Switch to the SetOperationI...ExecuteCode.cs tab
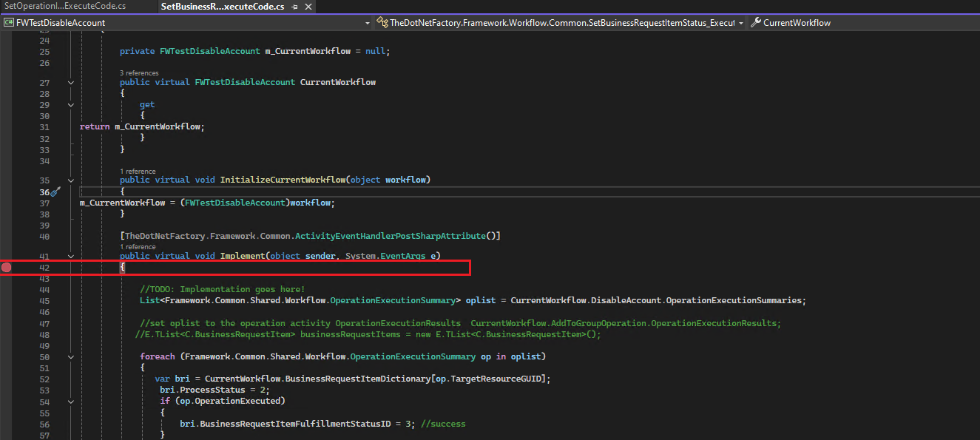Screen dimensions: 980x440 tap(65, 6)
